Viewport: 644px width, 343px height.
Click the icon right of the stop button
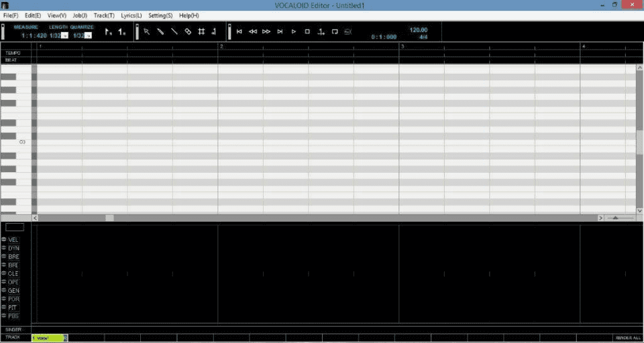pyautogui.click(x=321, y=31)
